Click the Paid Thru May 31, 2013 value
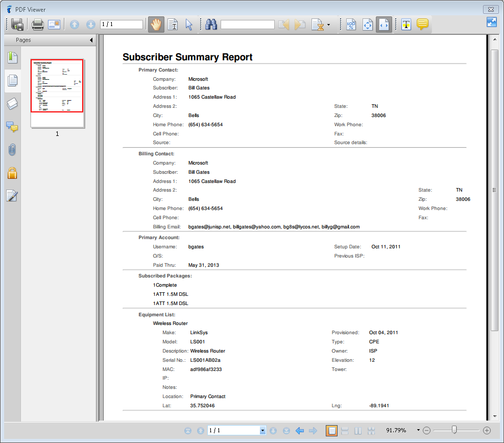 [x=203, y=265]
